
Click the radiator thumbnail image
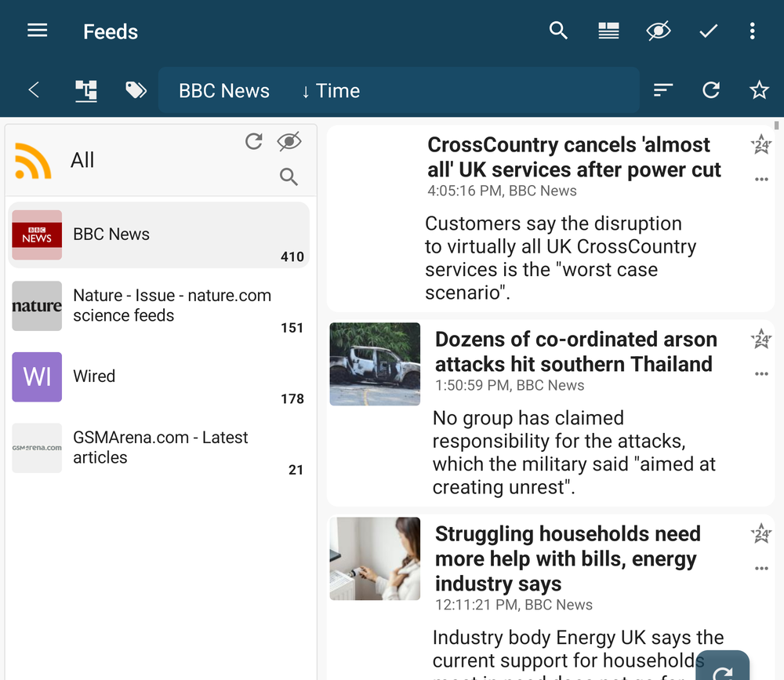375,558
